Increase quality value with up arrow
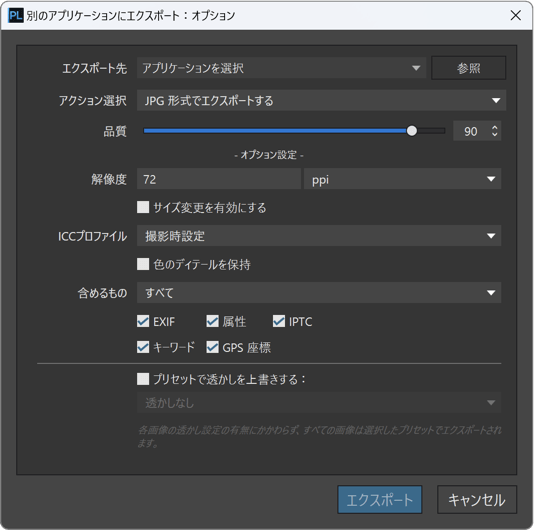The width and height of the screenshot is (534, 530). tap(494, 127)
